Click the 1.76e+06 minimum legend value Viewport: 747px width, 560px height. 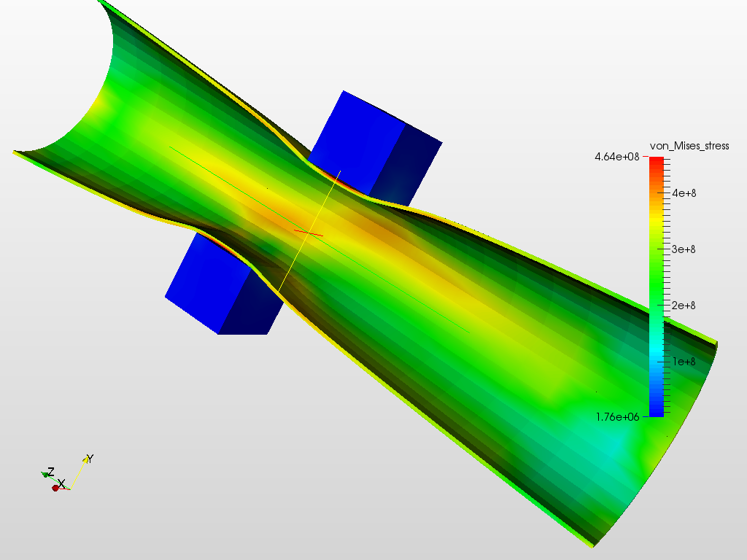617,417
